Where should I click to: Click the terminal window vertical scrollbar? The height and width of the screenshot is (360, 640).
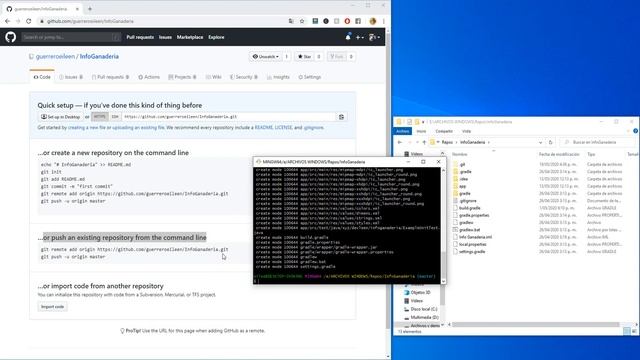[x=444, y=225]
